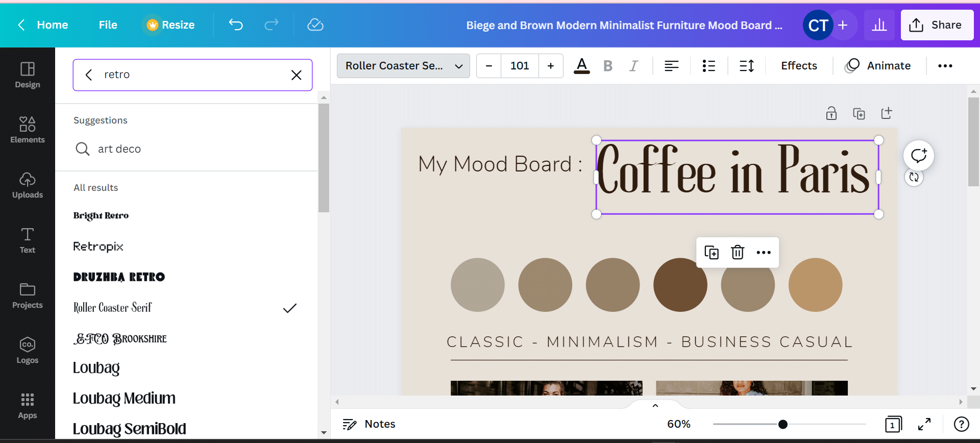Increase font size with plus button

point(551,66)
